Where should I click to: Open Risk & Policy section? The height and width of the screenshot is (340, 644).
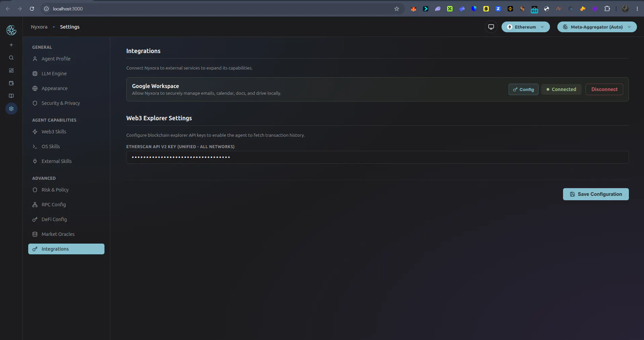pos(66,190)
